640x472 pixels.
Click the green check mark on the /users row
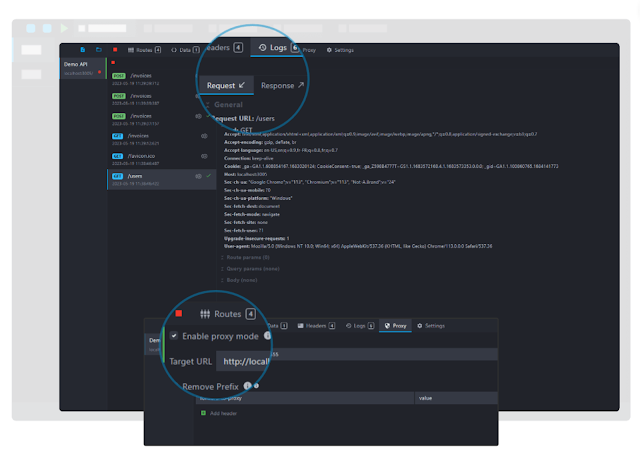[x=209, y=176]
